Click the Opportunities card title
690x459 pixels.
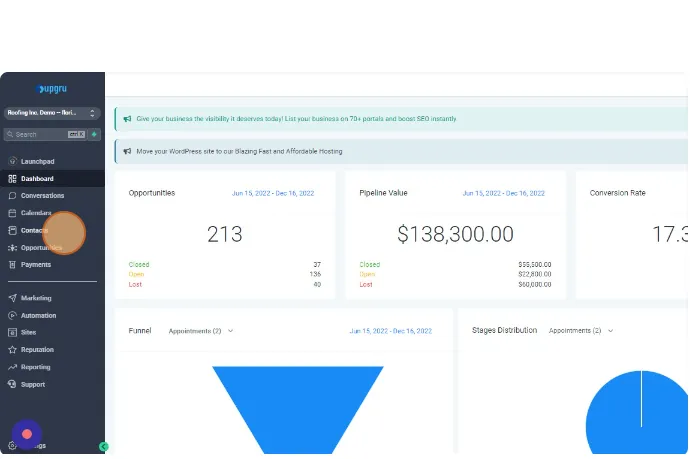tap(151, 193)
